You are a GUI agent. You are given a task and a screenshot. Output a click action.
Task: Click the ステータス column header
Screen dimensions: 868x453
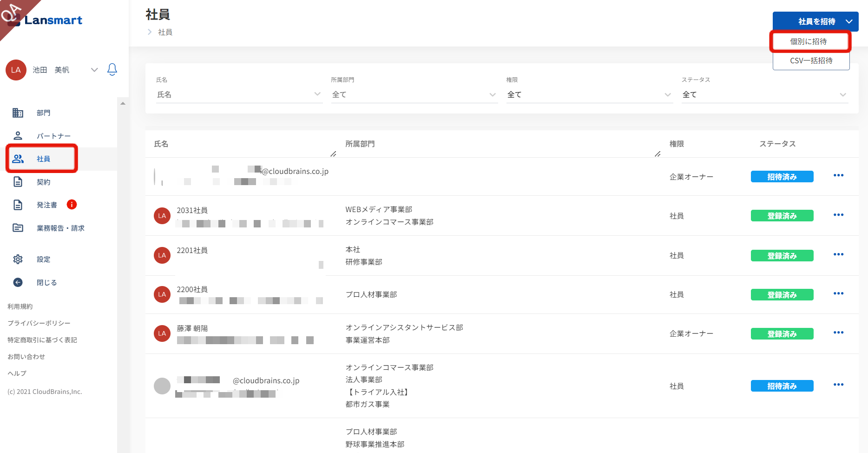click(778, 144)
